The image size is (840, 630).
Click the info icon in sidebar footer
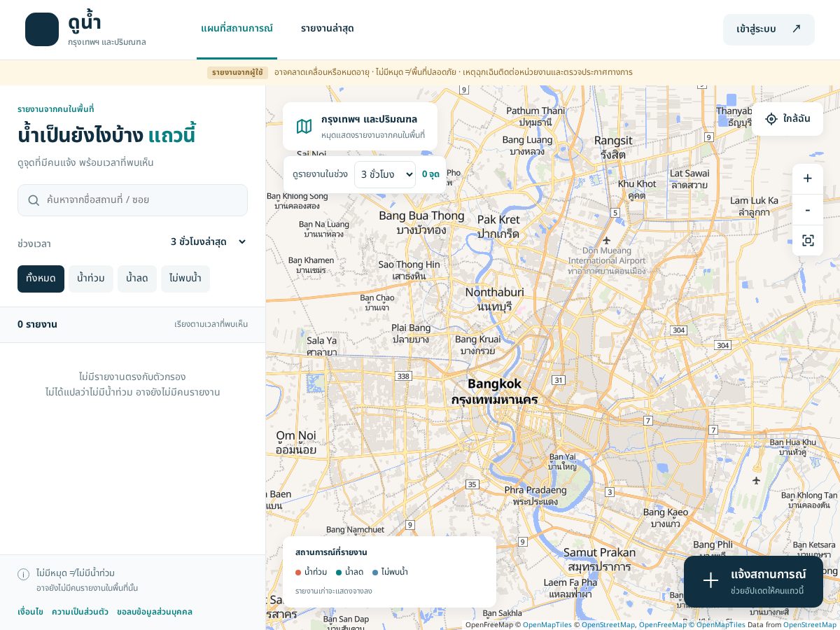[24, 574]
